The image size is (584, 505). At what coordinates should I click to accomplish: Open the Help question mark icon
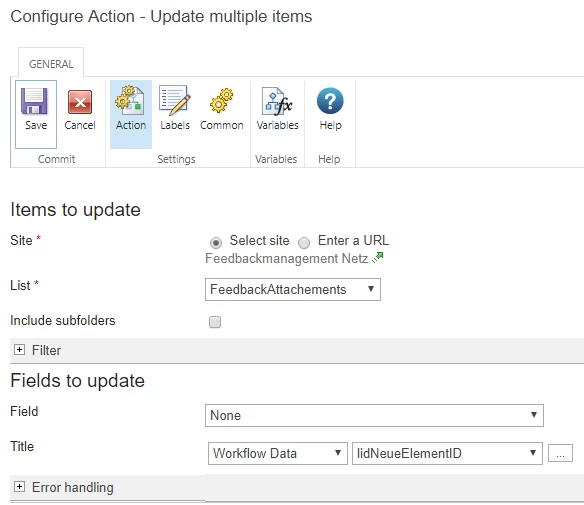[330, 101]
